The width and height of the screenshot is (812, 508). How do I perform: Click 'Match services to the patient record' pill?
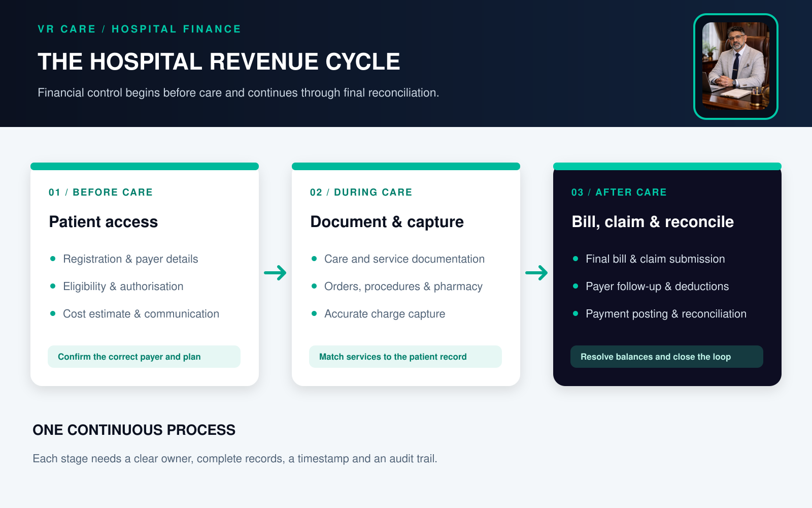pos(405,357)
